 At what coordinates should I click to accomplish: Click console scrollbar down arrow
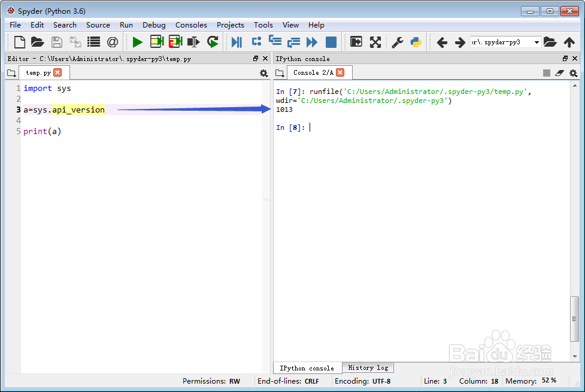575,357
